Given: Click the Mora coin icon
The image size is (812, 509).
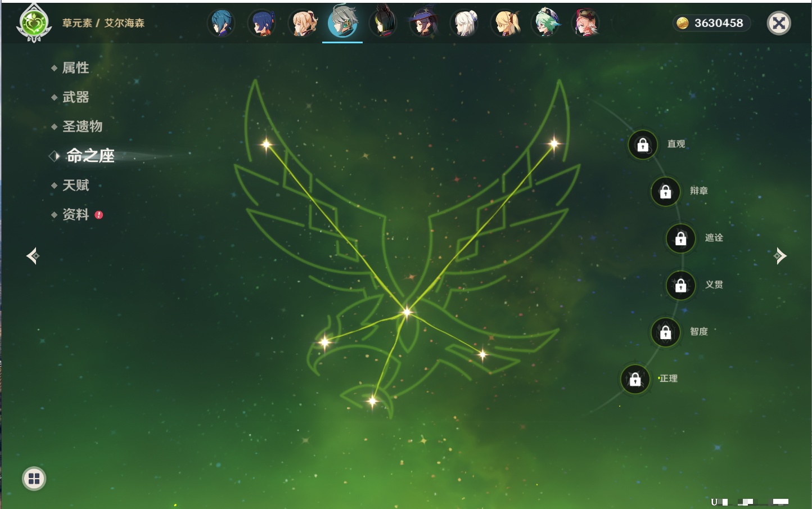Looking at the screenshot, I should (683, 23).
